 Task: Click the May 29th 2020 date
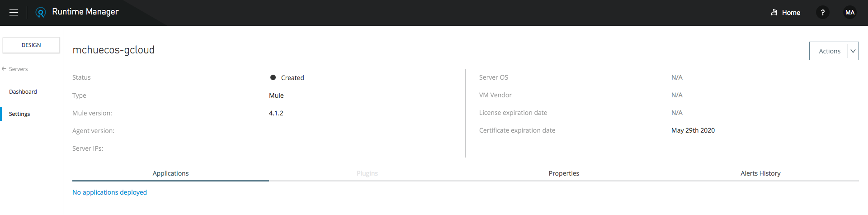(693, 130)
